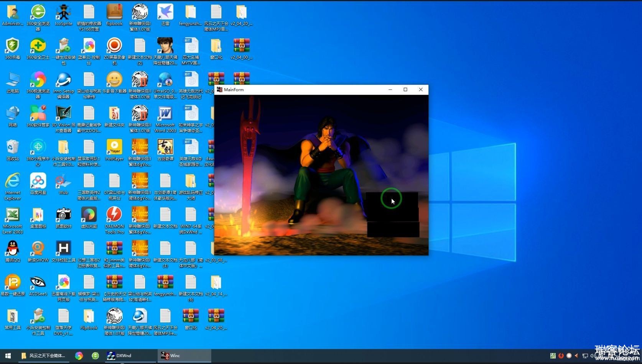This screenshot has width=642, height=364.
Task: Launch Wub shortcut
Action: (64, 184)
